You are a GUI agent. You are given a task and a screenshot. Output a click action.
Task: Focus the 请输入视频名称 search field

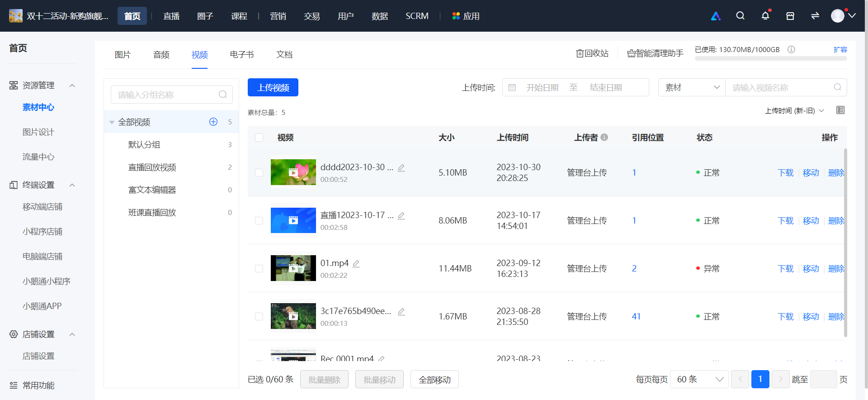[786, 87]
